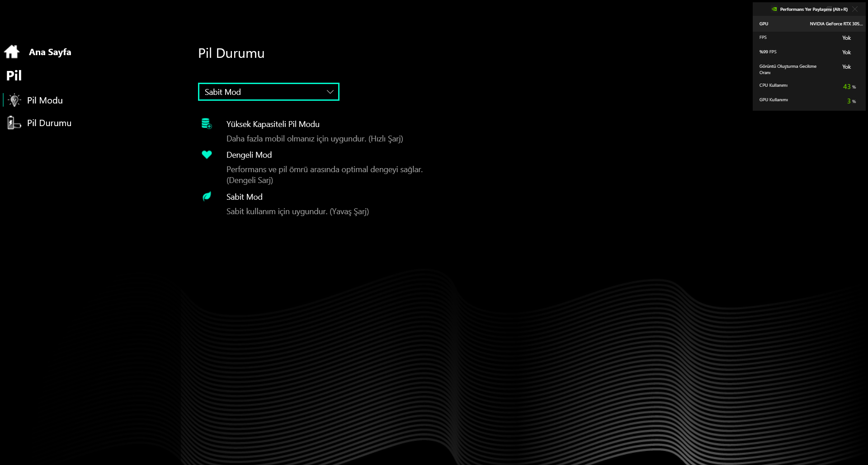
Task: Click the GPU Kullanımı 3% value
Action: 851,101
